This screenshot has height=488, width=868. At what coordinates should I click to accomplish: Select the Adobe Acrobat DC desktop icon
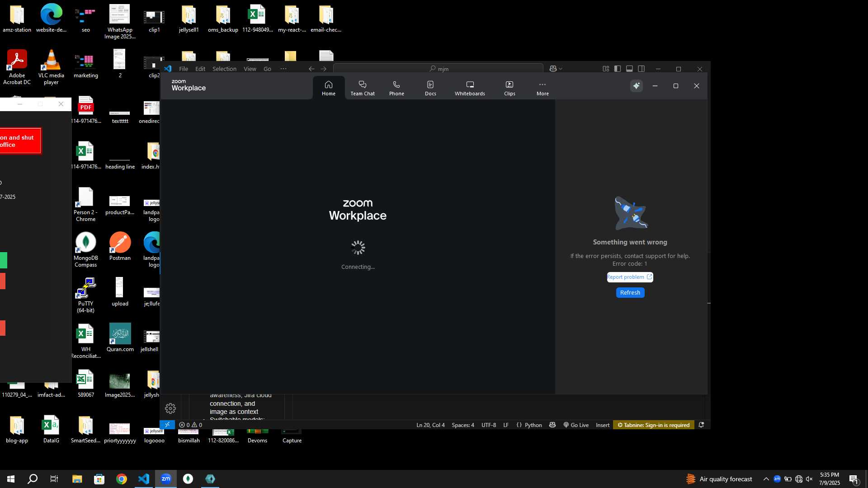17,67
